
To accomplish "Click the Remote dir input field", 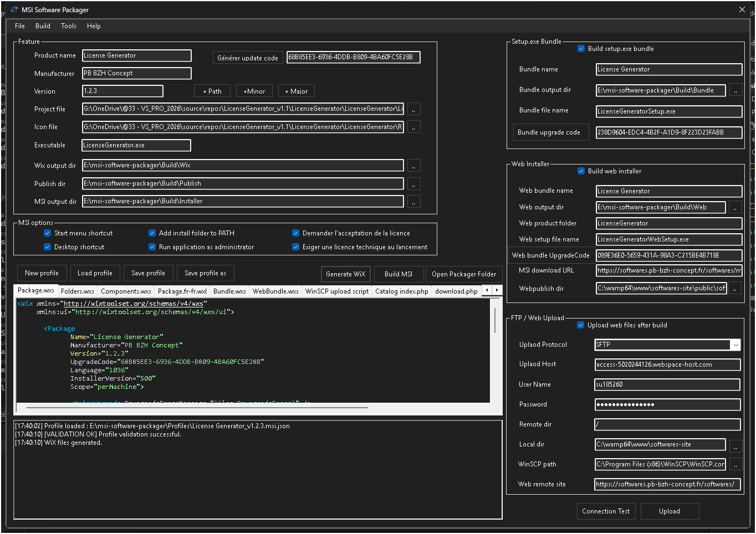I will pyautogui.click(x=667, y=424).
